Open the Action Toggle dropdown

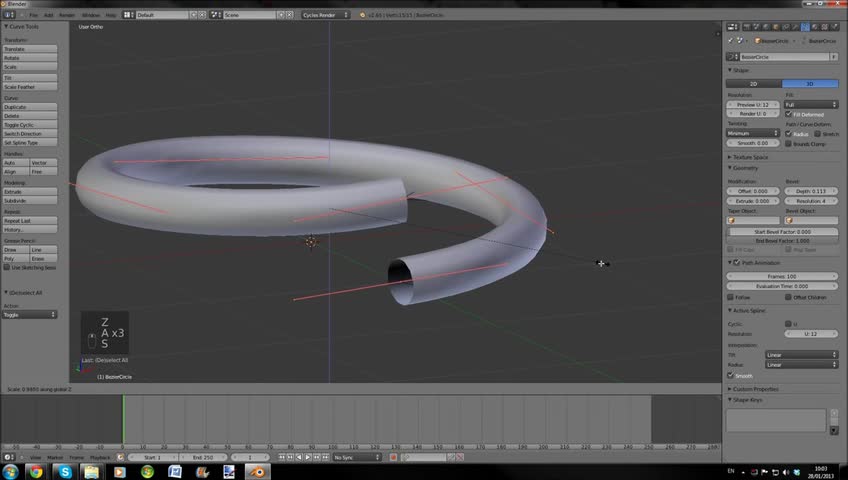tap(30, 315)
